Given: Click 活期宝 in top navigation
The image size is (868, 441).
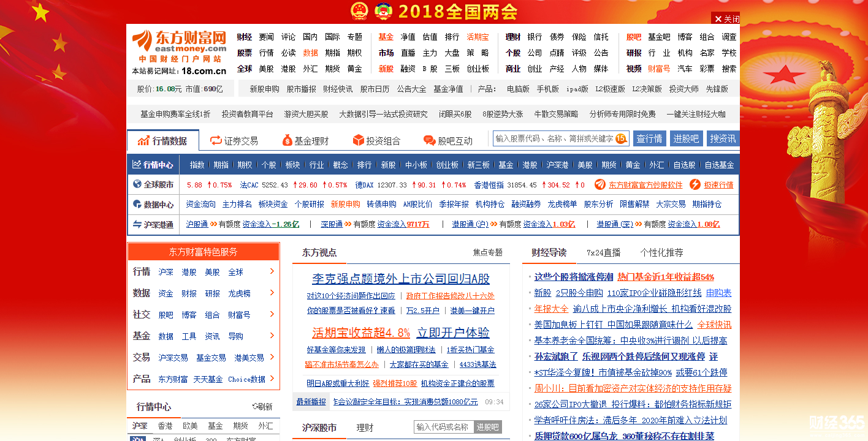Looking at the screenshot, I should click(478, 37).
